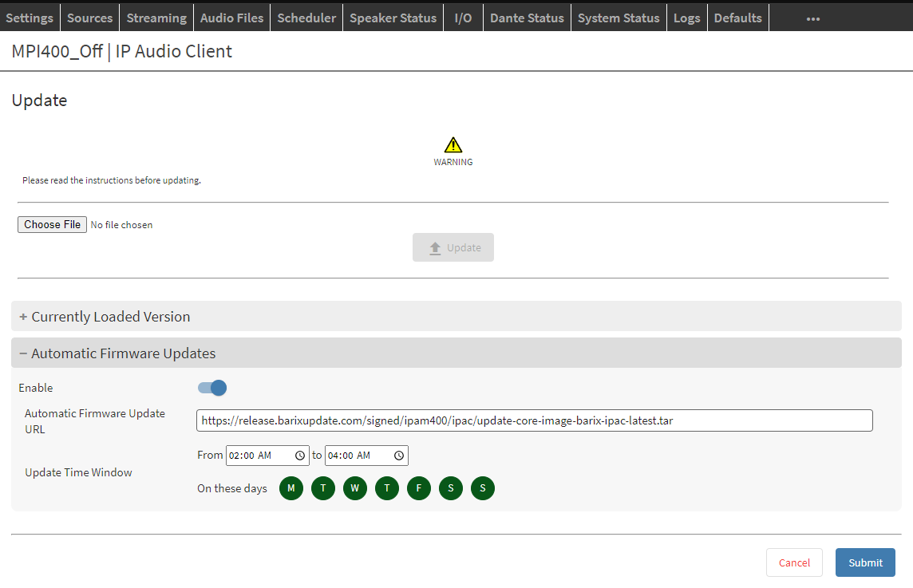Image resolution: width=913 pixels, height=588 pixels.
Task: Click the Submit button
Action: (865, 562)
